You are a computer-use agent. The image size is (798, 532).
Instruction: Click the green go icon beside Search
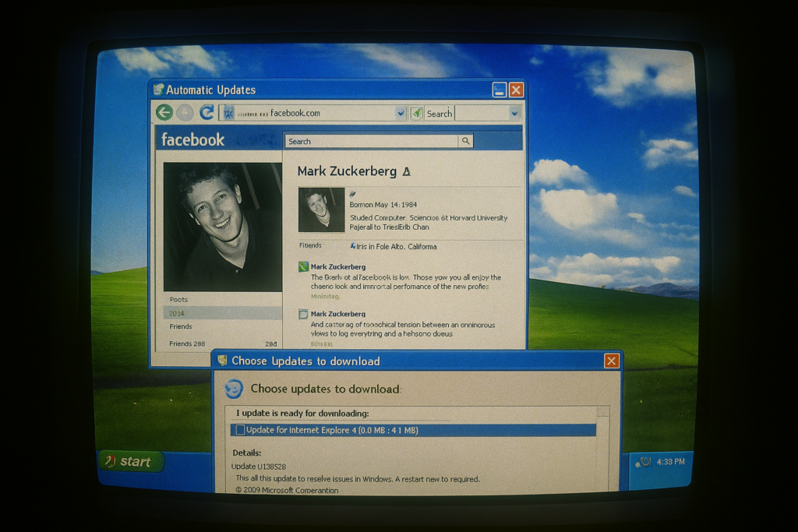417,114
